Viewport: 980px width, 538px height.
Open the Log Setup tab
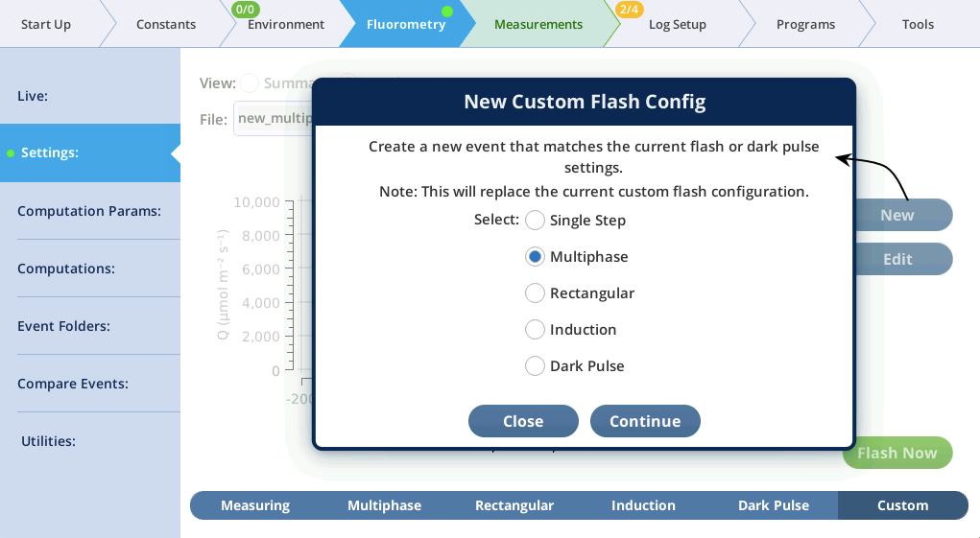coord(678,24)
